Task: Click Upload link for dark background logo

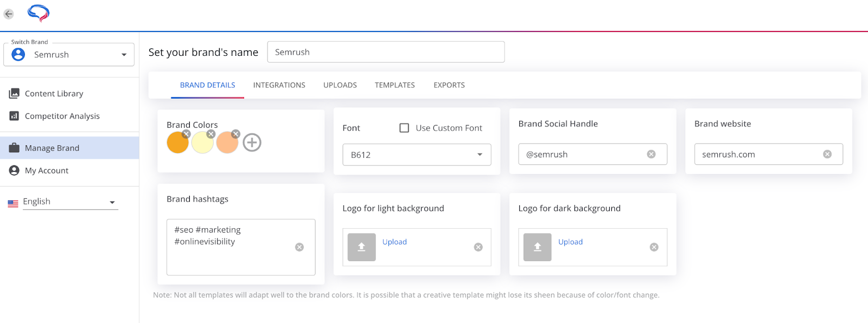Action: (x=570, y=242)
